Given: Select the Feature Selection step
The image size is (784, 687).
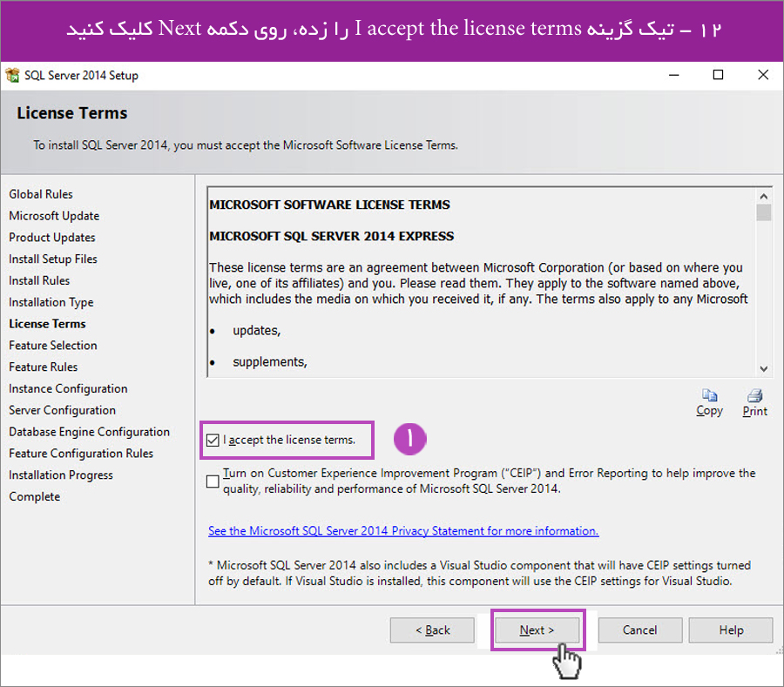Looking at the screenshot, I should (x=53, y=346).
